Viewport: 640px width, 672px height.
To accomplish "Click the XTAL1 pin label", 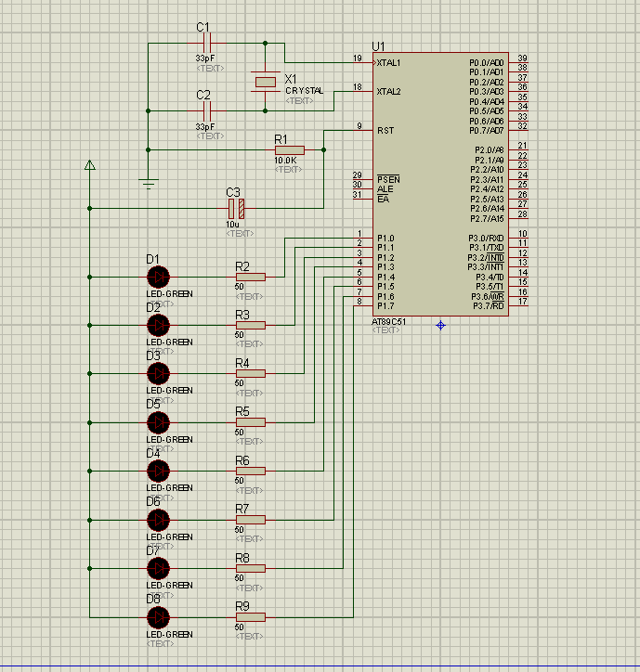I will 388,63.
